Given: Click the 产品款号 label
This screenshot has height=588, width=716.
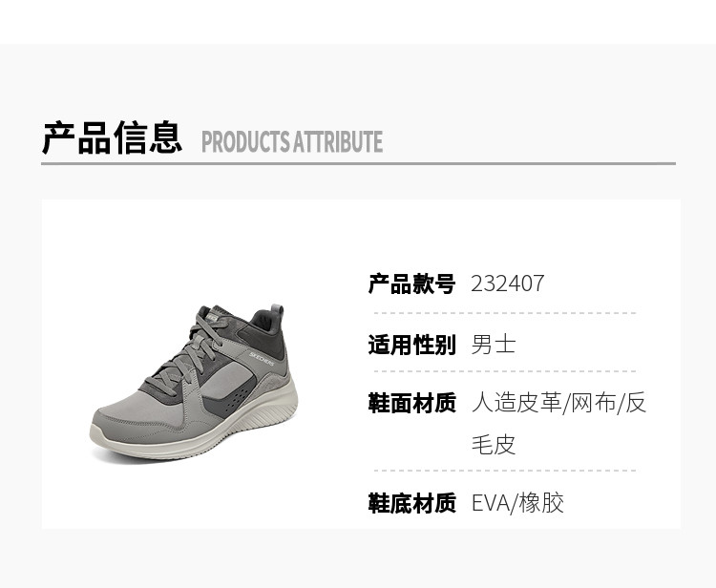Looking at the screenshot, I should [x=411, y=283].
